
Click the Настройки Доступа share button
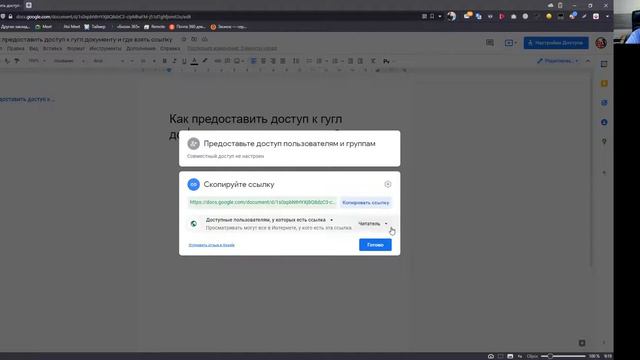pos(556,43)
